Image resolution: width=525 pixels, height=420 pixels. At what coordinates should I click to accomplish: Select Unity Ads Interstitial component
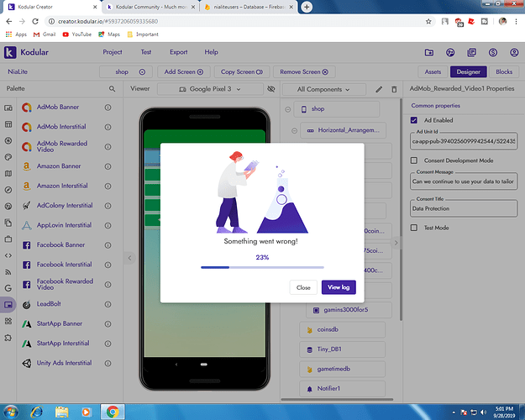(64, 363)
